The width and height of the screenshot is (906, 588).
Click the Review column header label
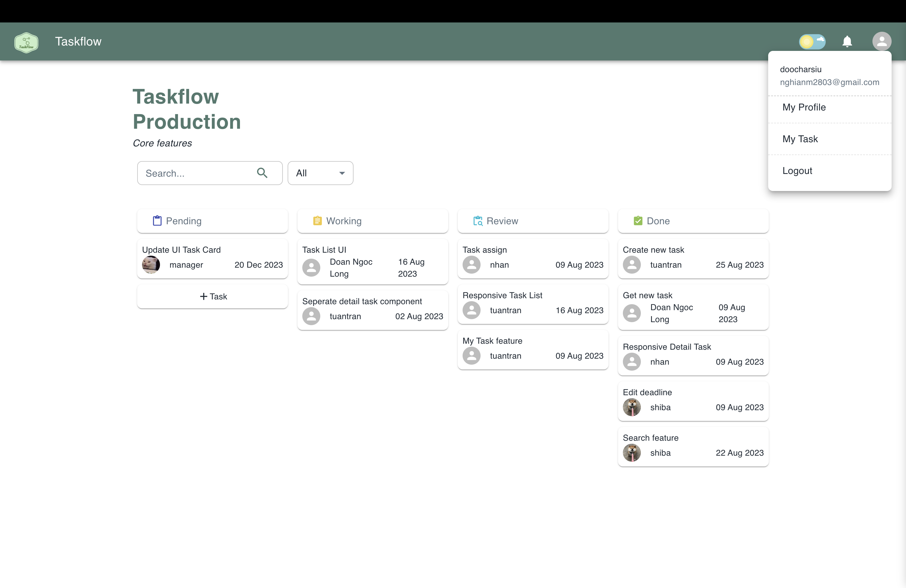[x=502, y=221]
